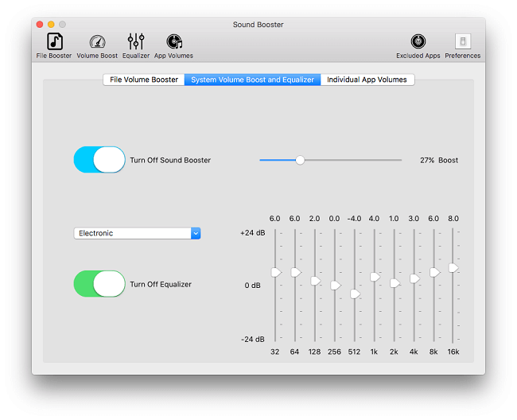Switch to Individual App Volumes tab
Image resolution: width=517 pixels, height=420 pixels.
367,80
